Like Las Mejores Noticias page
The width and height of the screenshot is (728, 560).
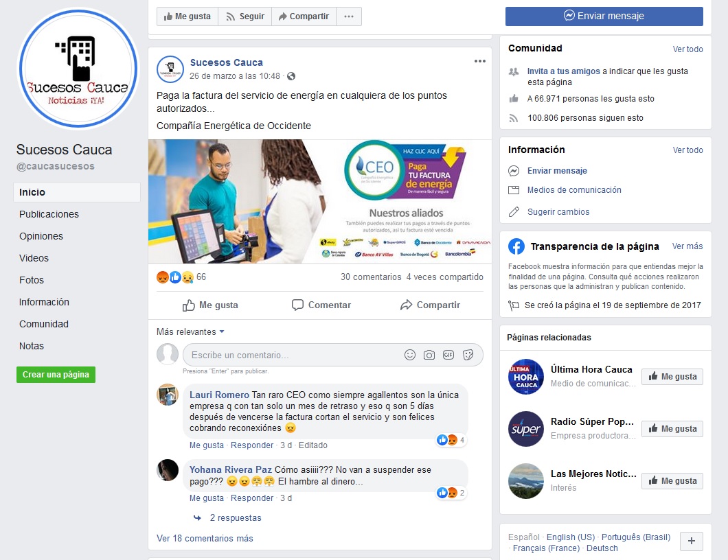(672, 480)
